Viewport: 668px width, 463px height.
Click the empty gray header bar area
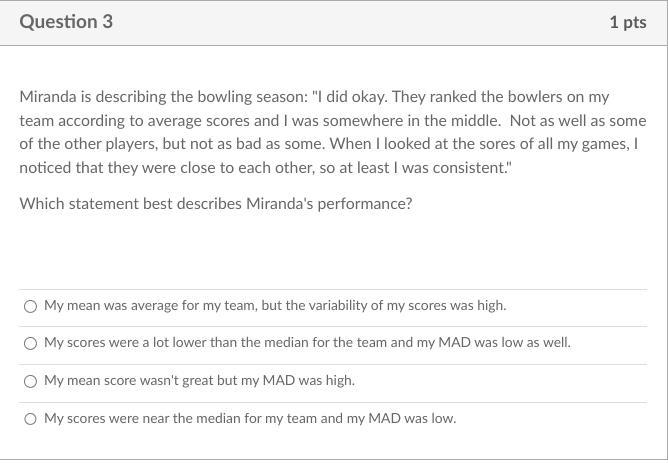pyautogui.click(x=361, y=22)
